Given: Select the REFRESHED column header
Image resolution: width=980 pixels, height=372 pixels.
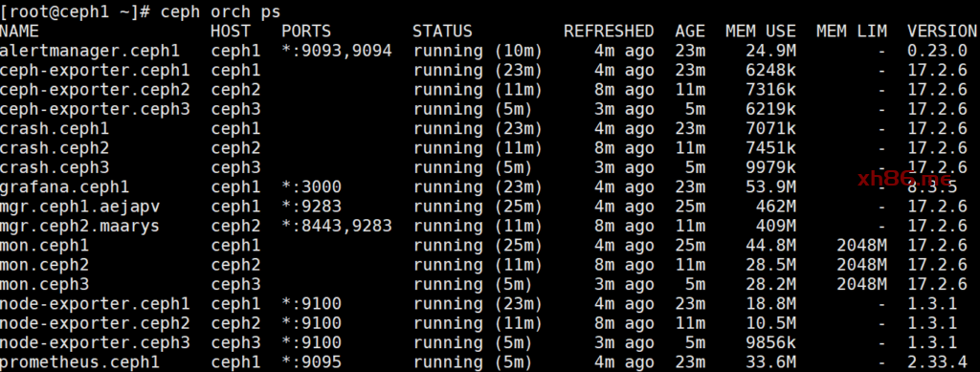Looking at the screenshot, I should [x=609, y=32].
